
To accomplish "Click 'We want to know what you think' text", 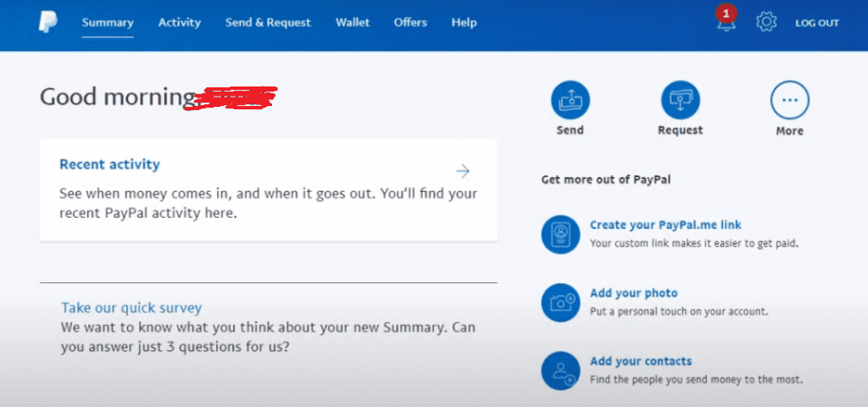I will pyautogui.click(x=268, y=337).
